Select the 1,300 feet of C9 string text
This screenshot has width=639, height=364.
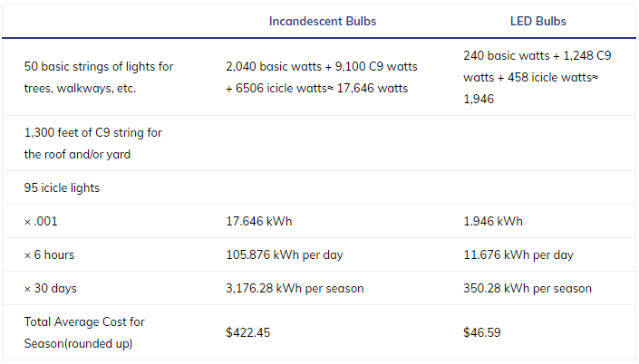(93, 143)
